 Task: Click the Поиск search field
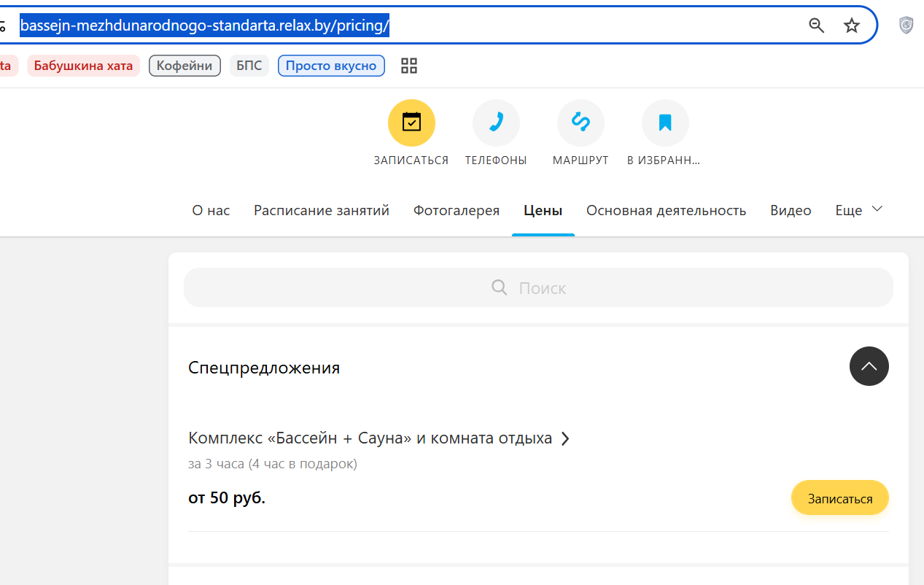(x=538, y=287)
